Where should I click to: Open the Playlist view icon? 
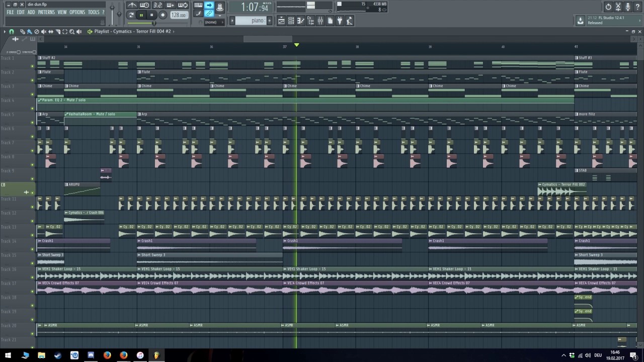click(282, 21)
